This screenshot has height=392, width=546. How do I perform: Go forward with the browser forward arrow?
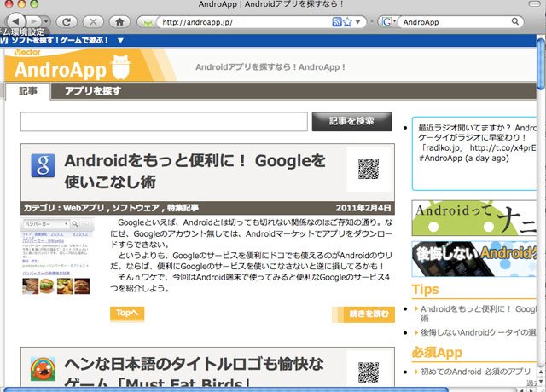pos(34,22)
